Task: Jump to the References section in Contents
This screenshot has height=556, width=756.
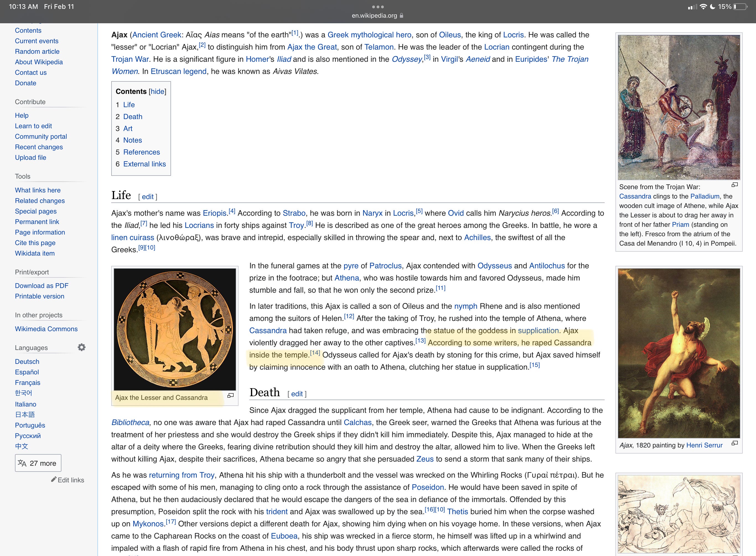Action: (142, 152)
